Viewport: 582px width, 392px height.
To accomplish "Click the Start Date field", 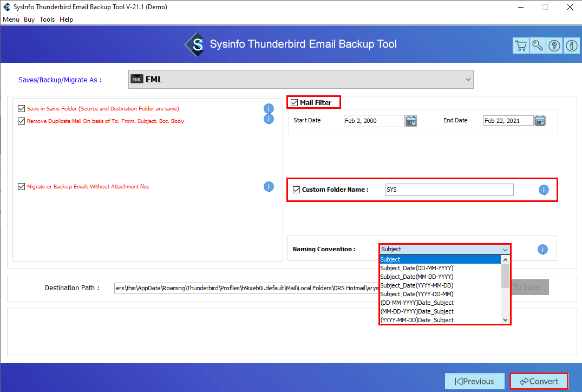I will point(374,121).
